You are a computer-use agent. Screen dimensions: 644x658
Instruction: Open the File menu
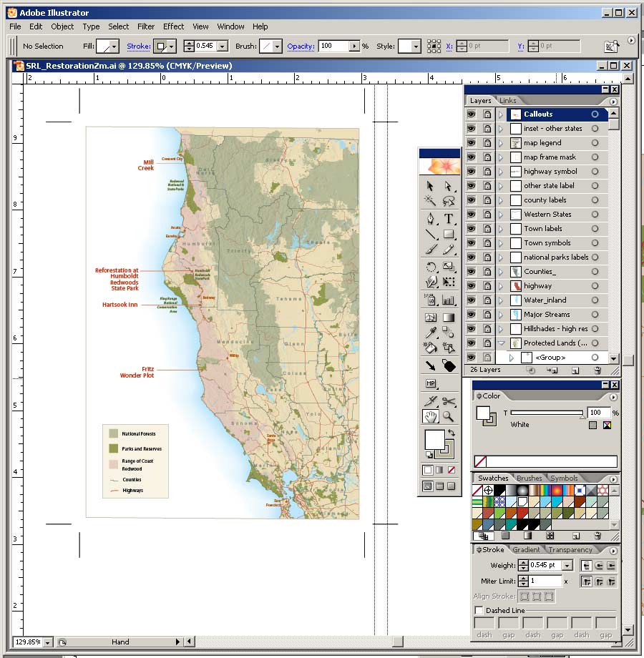coord(15,26)
